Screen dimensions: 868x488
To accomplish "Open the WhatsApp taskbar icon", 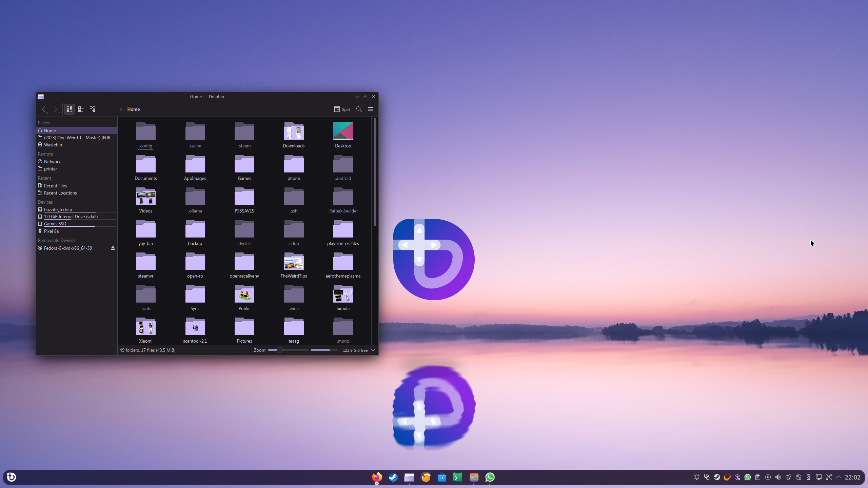I will [x=490, y=477].
